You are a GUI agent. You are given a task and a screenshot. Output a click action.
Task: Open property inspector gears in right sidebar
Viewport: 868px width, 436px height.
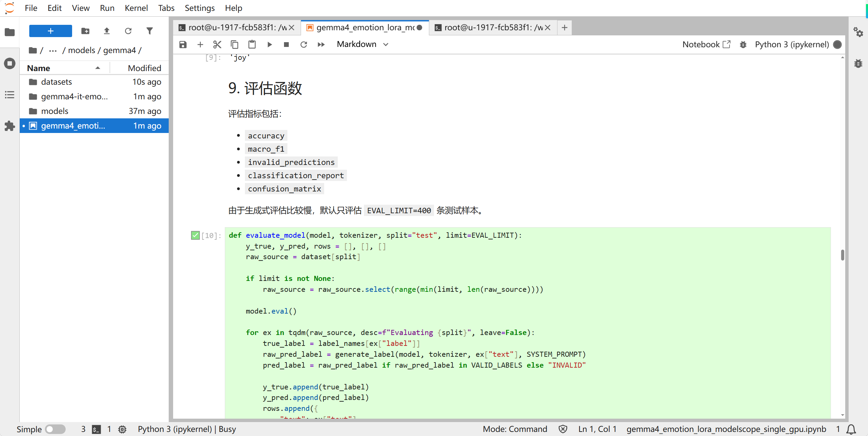pos(858,32)
